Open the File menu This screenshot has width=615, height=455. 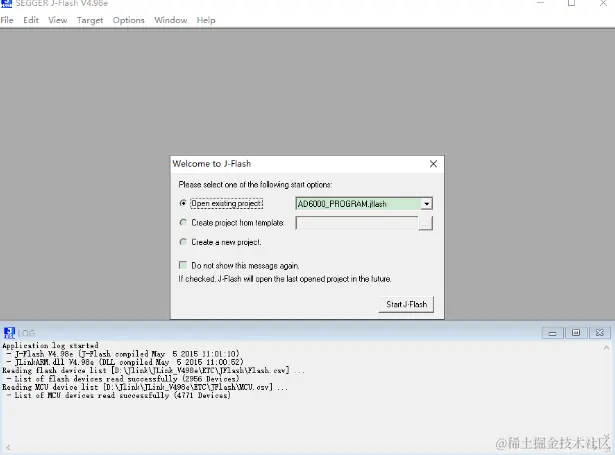tap(7, 20)
